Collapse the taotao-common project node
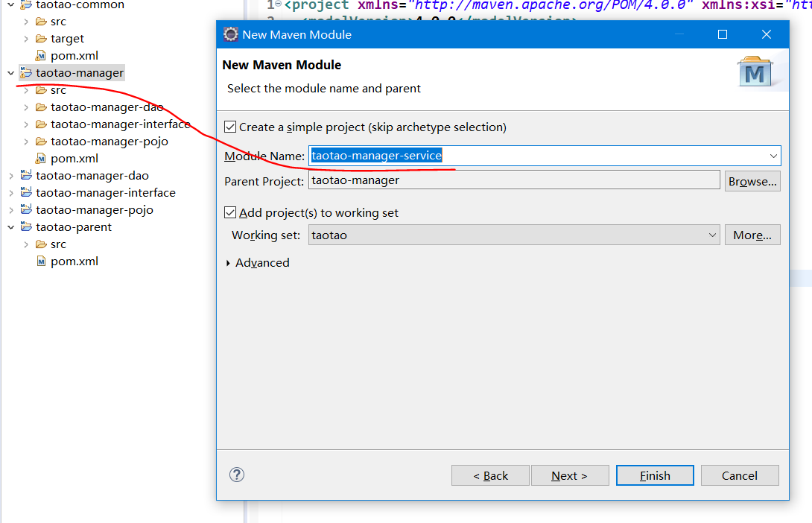Viewport: 812px width, 523px height. [x=10, y=4]
